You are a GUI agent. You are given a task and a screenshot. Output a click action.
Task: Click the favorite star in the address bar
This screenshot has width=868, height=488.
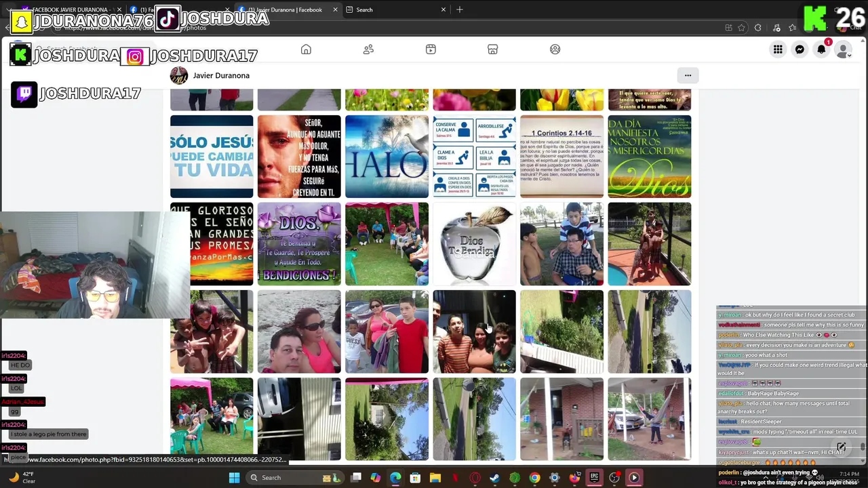click(x=742, y=28)
